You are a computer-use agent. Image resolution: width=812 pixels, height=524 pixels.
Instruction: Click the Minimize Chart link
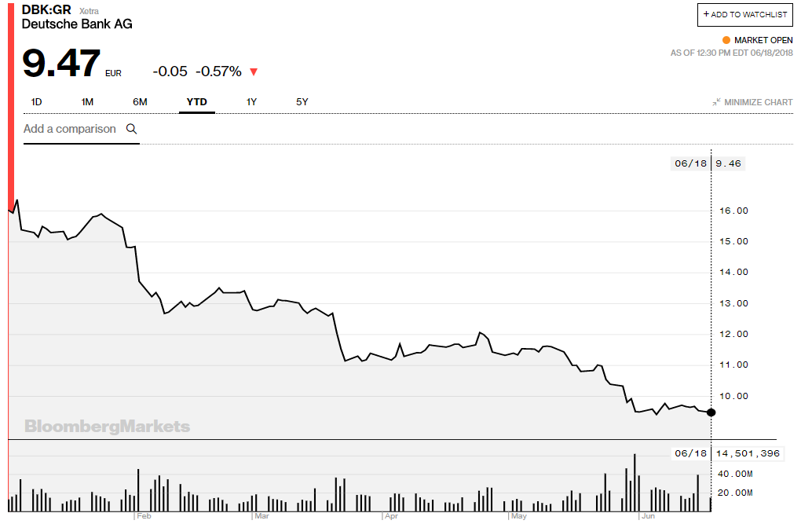click(x=758, y=102)
